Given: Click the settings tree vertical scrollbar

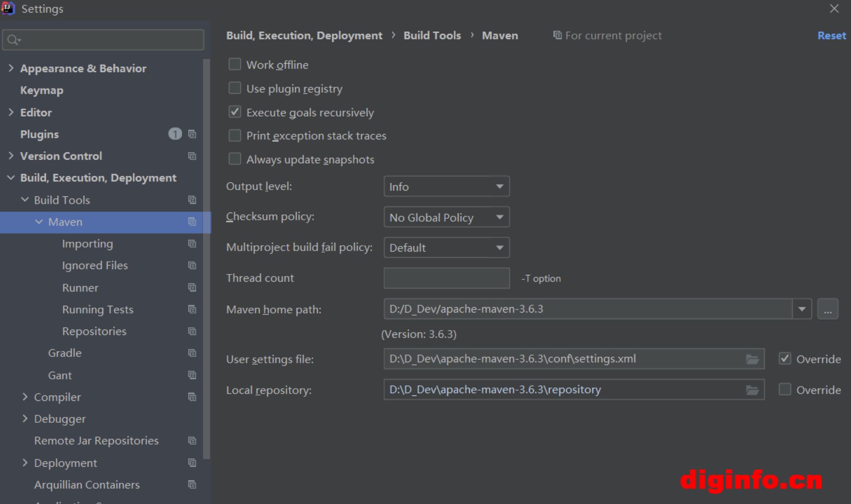Looking at the screenshot, I should coord(206,259).
